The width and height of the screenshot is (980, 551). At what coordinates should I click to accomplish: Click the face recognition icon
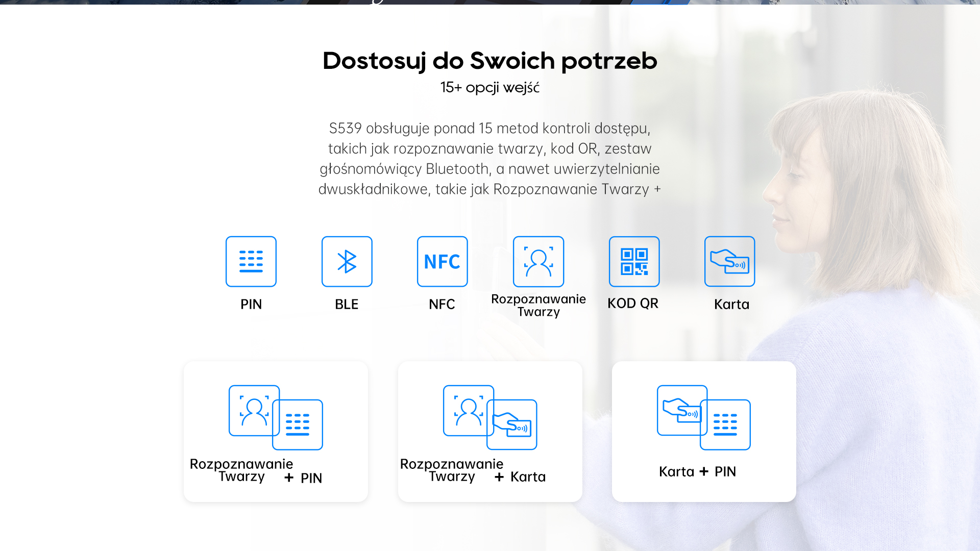[538, 261]
